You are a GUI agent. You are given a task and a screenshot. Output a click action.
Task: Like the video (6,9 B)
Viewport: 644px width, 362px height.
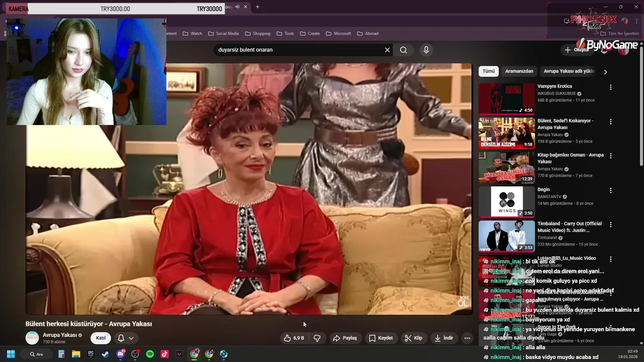point(294,338)
